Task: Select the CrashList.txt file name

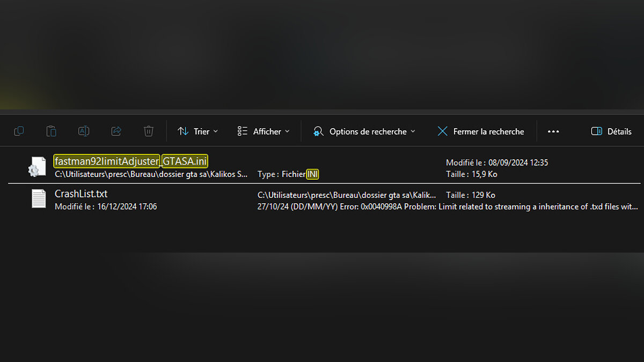Action: coord(81,194)
